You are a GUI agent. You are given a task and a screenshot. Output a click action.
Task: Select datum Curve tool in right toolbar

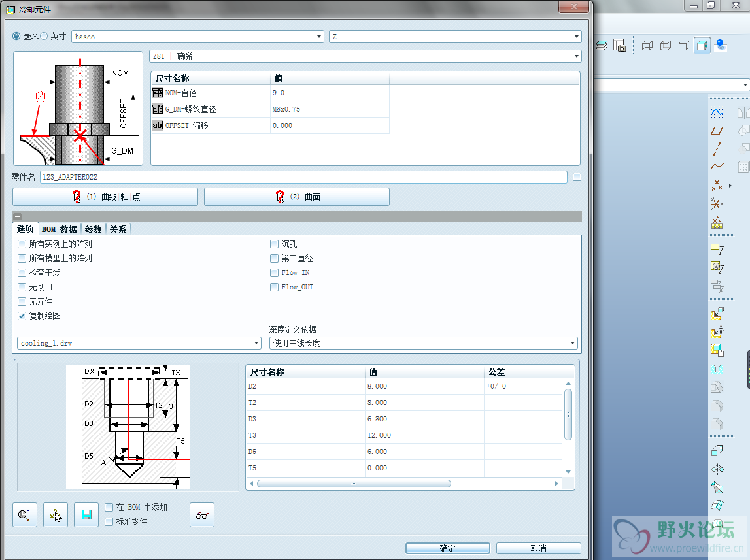717,167
